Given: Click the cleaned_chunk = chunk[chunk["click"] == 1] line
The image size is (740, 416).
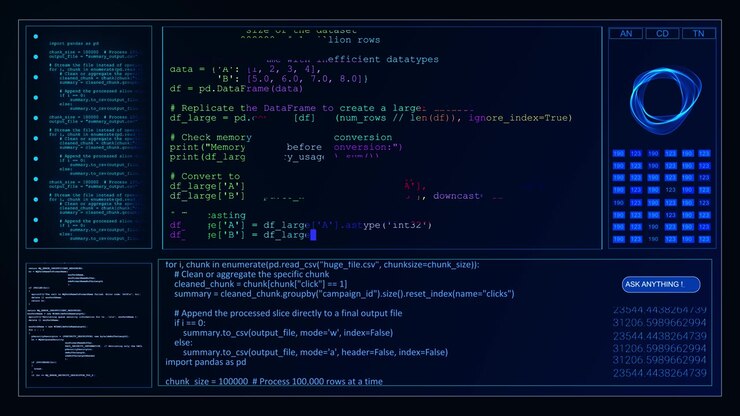Looking at the screenshot, I should click(x=261, y=284).
